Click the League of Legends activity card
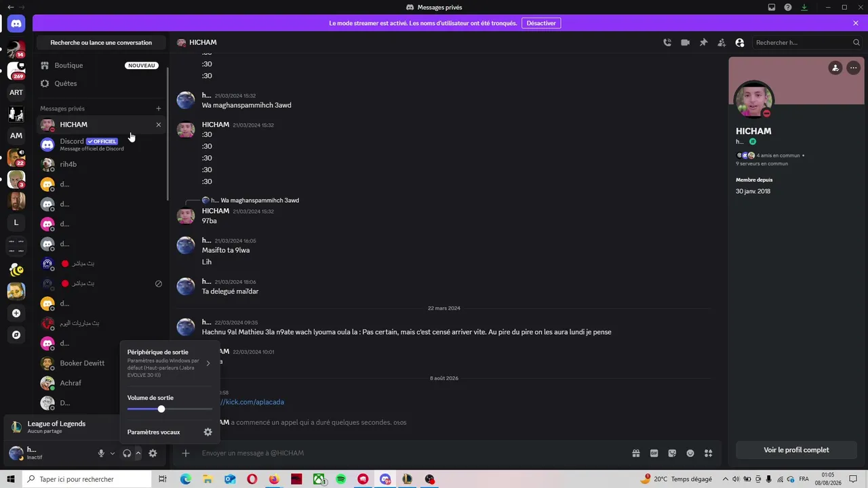Image resolution: width=868 pixels, height=488 pixels. [61, 427]
